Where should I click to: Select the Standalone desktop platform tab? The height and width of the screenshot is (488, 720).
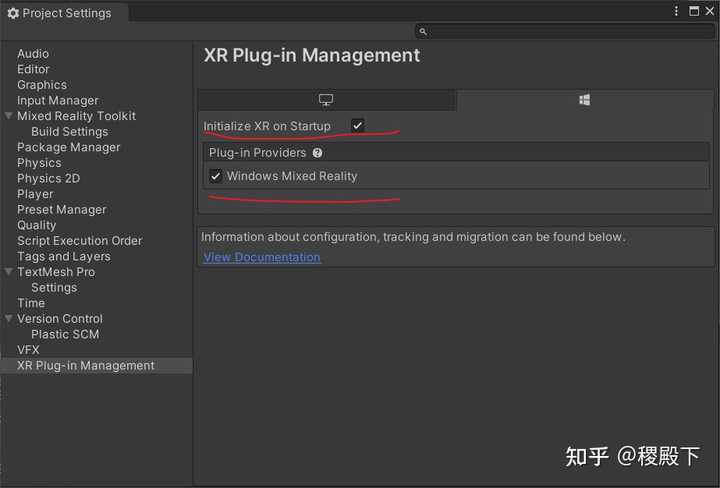(x=327, y=100)
